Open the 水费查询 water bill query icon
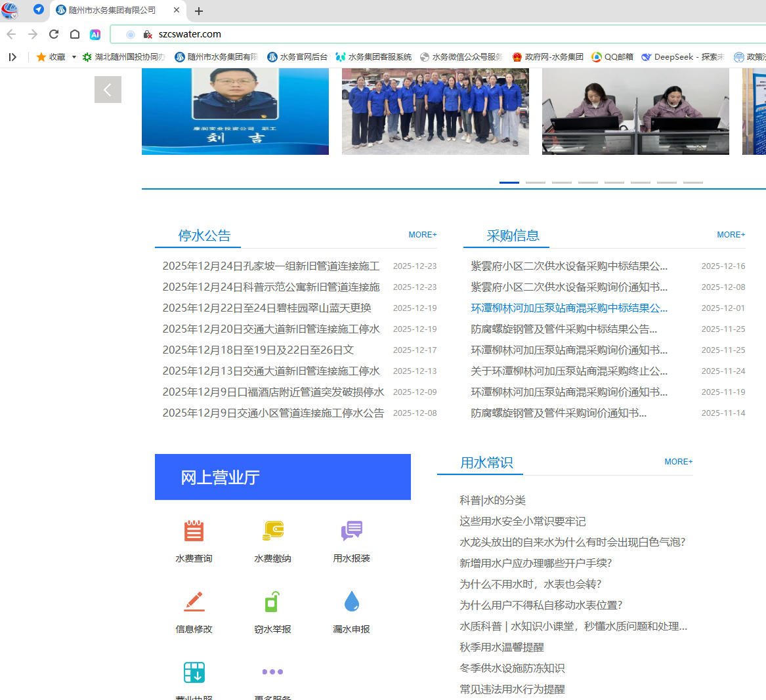 tap(194, 531)
